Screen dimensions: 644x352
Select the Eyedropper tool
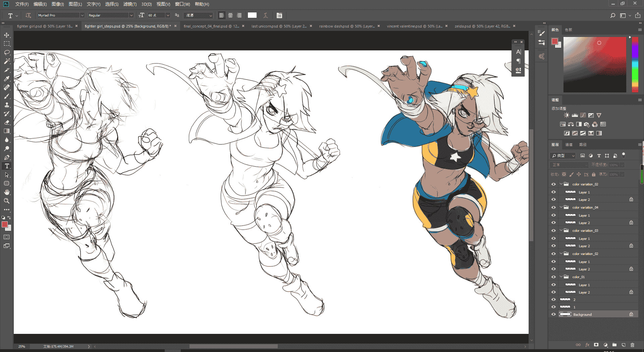7,79
